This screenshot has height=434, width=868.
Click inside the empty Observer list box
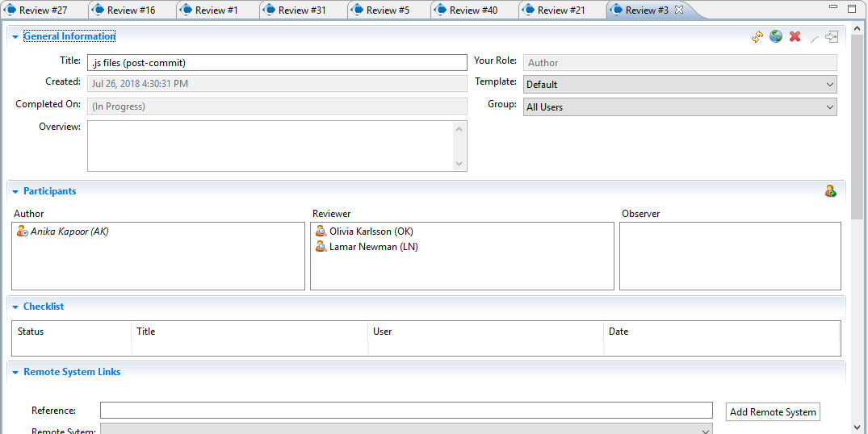click(x=730, y=256)
